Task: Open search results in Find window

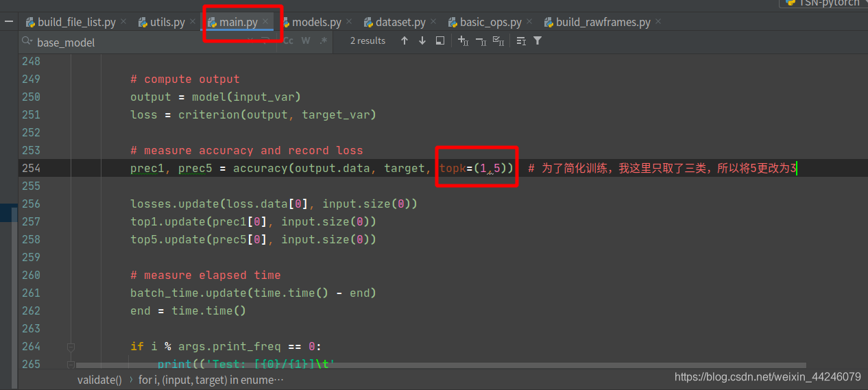Action: pyautogui.click(x=439, y=41)
